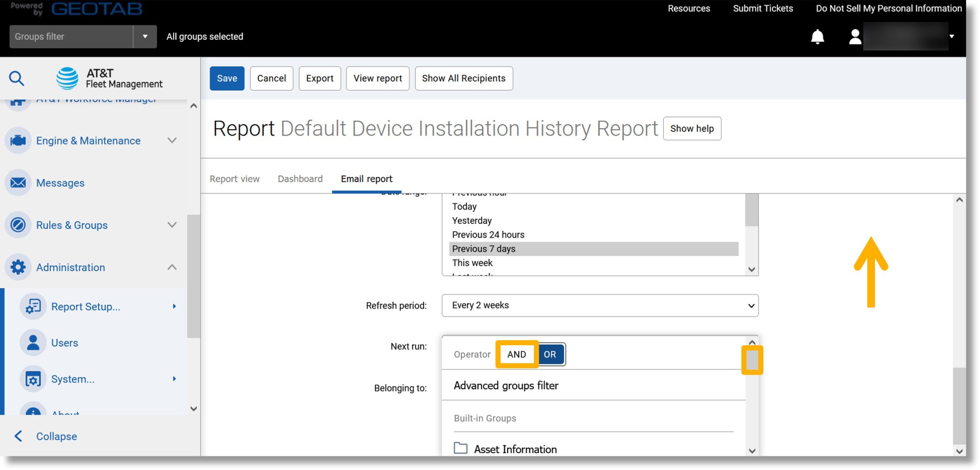Screen dimensions: 980x470
Task: Click the Show help button
Action: 692,128
